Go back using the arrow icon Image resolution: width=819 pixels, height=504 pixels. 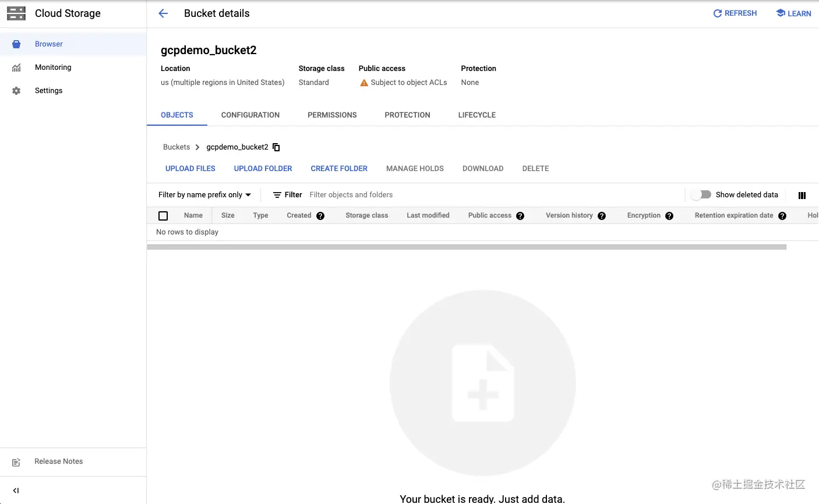(163, 13)
